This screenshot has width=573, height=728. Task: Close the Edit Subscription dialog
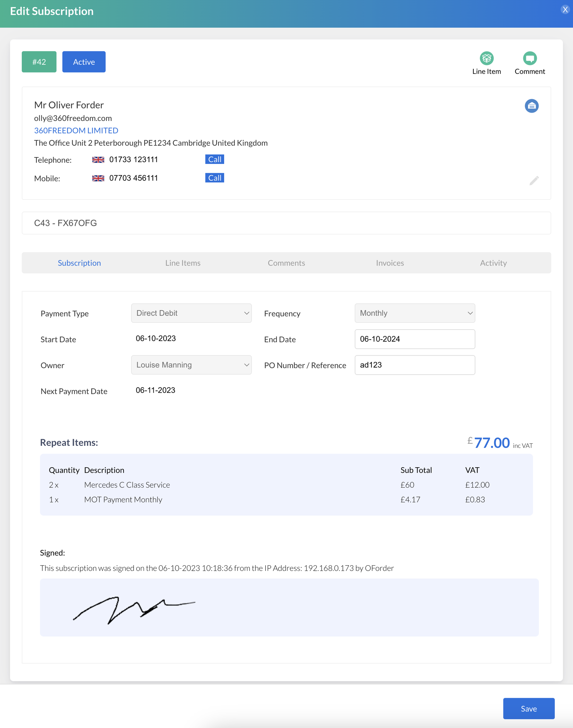tap(565, 9)
